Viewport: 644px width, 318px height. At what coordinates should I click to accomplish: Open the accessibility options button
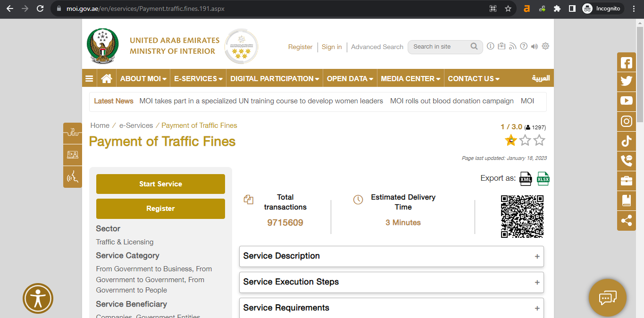38,298
